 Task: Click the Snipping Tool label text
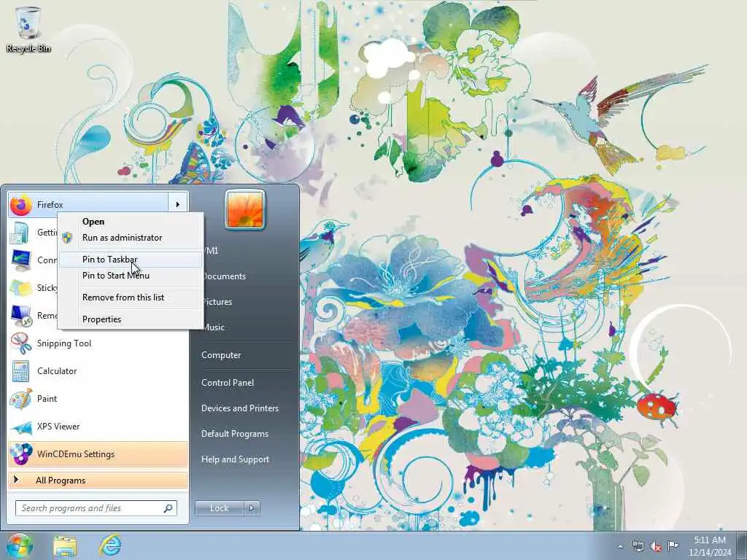click(64, 343)
